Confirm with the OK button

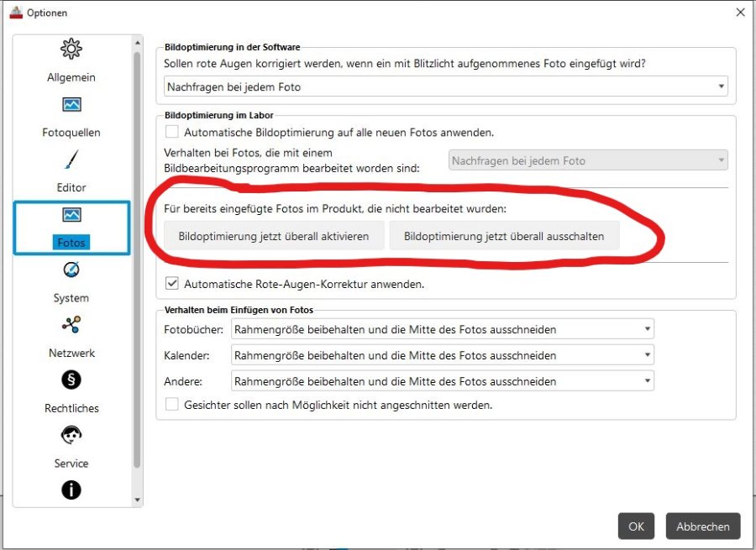click(636, 526)
